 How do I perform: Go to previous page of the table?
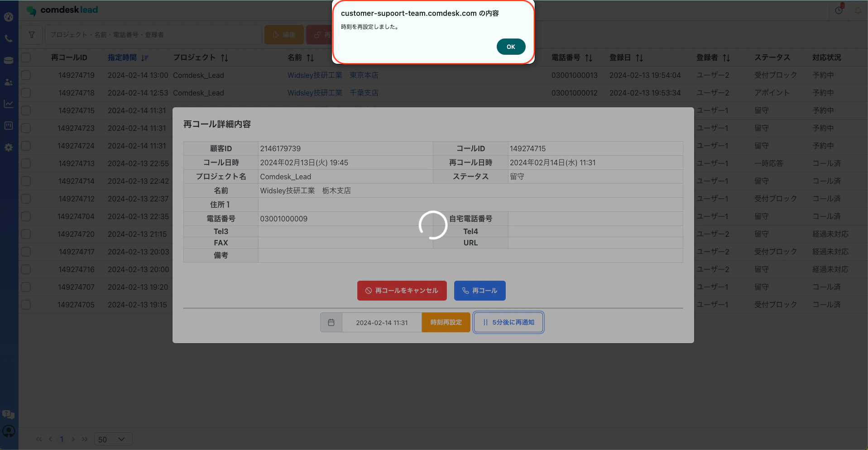(x=50, y=439)
